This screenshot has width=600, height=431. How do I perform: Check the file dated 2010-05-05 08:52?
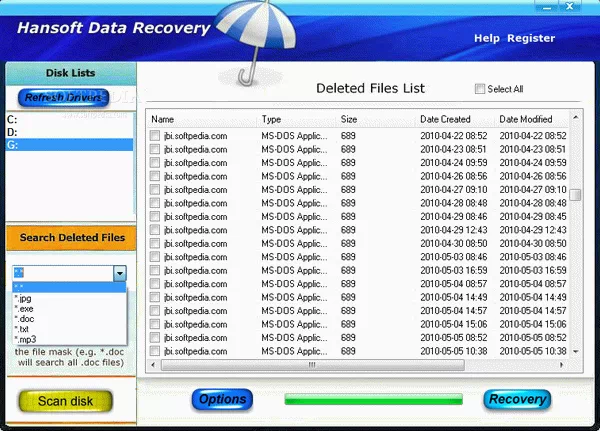point(155,338)
